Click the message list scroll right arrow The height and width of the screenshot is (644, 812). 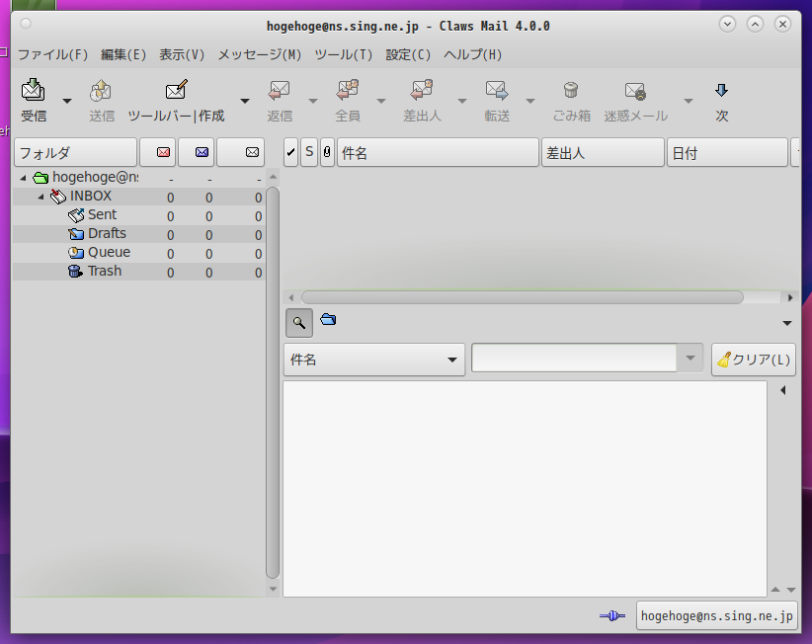790,297
